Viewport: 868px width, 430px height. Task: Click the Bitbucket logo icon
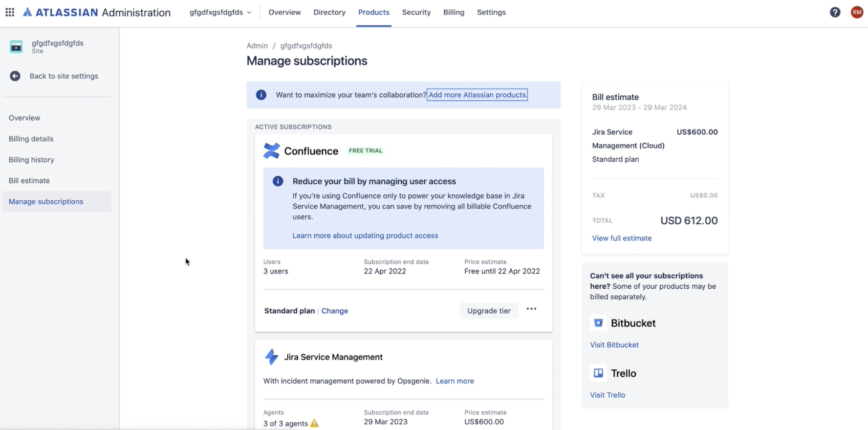click(x=598, y=323)
